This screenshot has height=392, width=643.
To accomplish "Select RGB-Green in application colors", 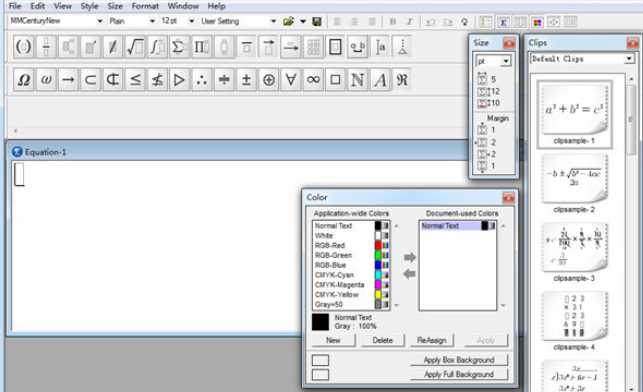I will point(351,255).
